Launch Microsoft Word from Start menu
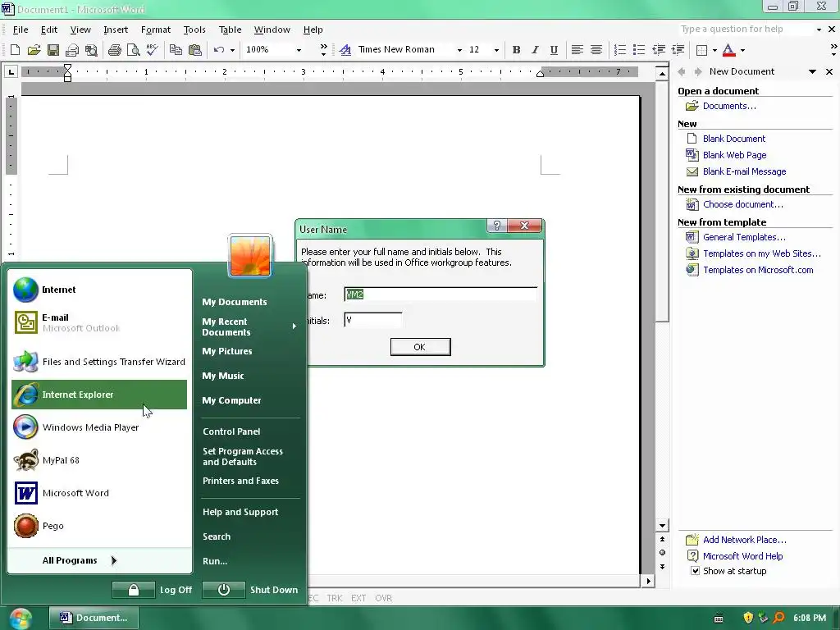Image resolution: width=840 pixels, height=630 pixels. pyautogui.click(x=99, y=493)
